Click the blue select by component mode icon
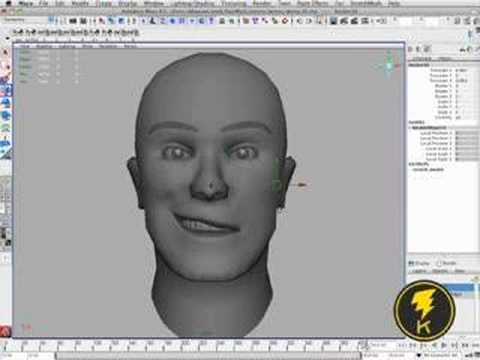The height and width of the screenshot is (360, 480). [x=121, y=21]
